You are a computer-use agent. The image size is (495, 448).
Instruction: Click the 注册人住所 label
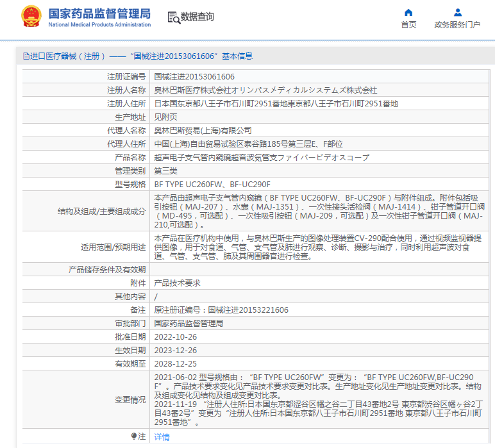(126, 103)
